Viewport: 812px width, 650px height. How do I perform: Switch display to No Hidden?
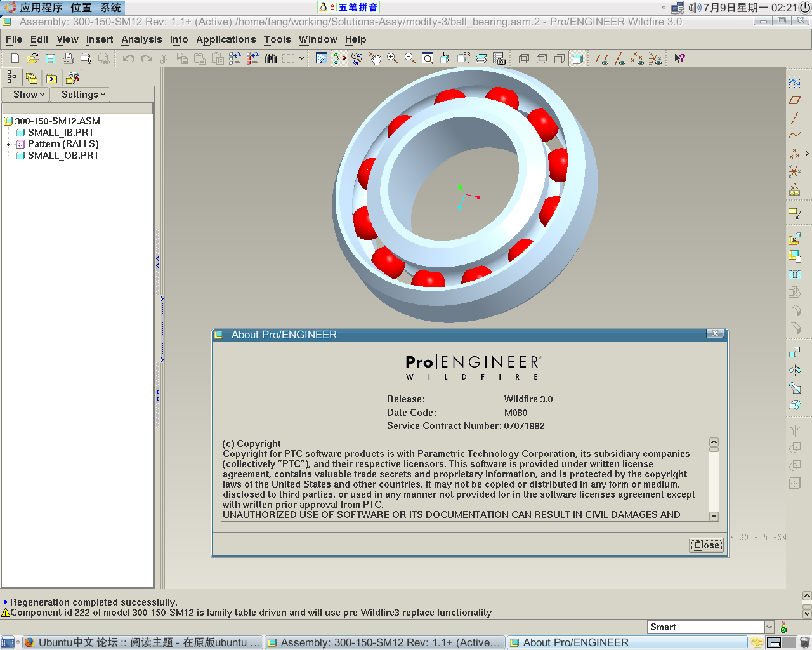click(x=560, y=58)
